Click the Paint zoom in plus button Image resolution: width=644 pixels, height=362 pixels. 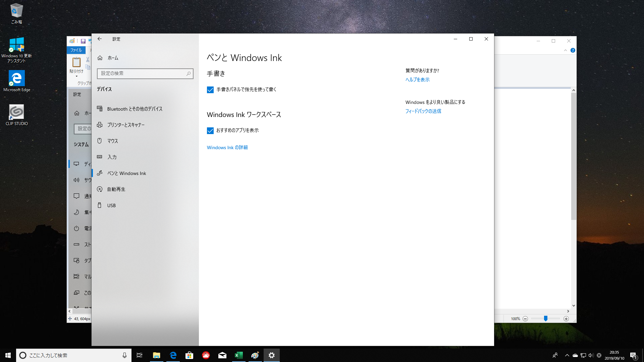[x=566, y=319]
